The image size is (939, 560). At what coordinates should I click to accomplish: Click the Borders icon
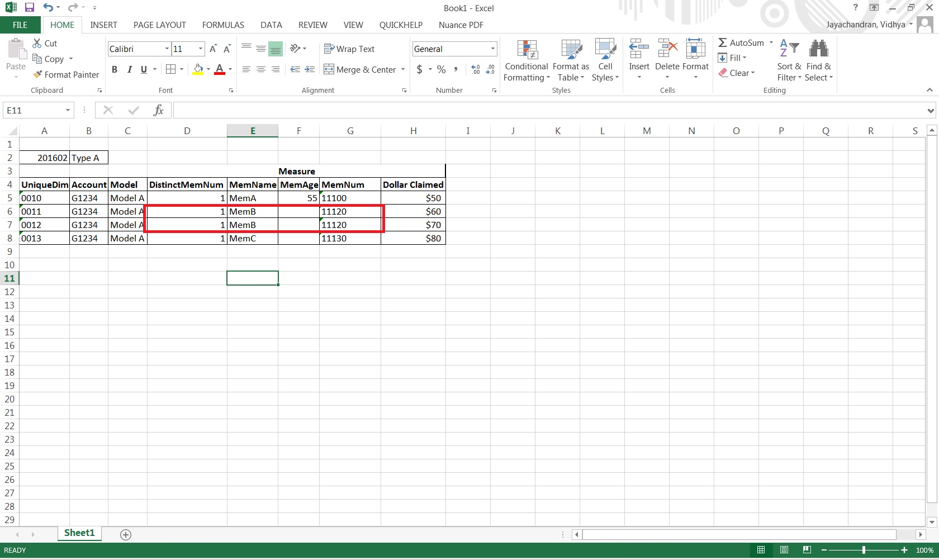(170, 69)
